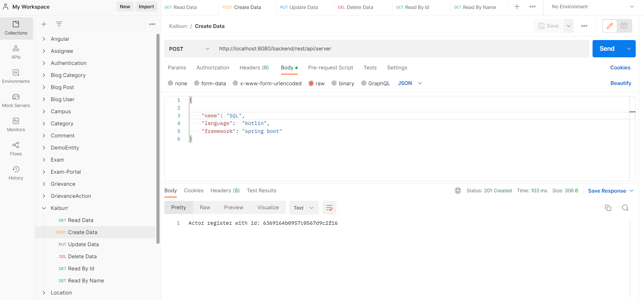Click the request URL input field
This screenshot has width=644, height=300.
(401, 49)
